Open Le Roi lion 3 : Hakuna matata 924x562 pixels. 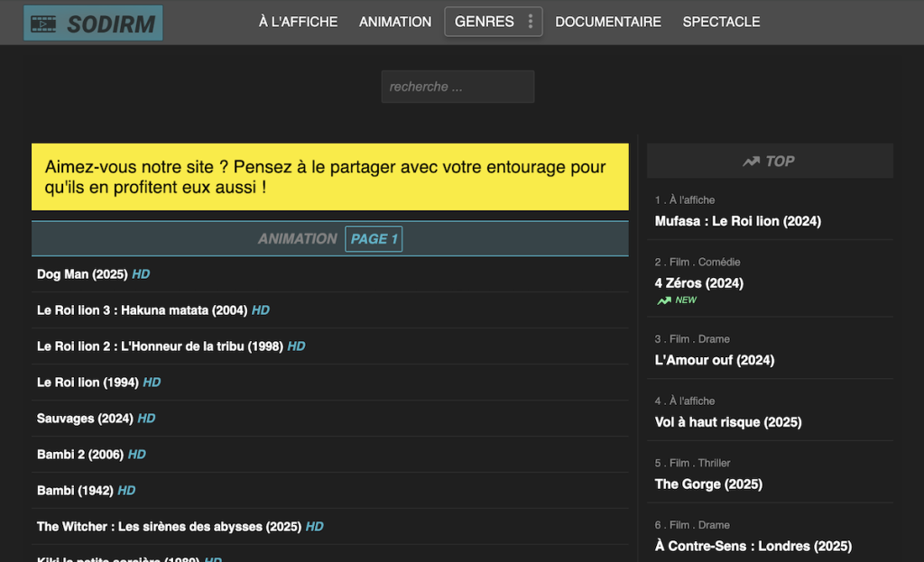pyautogui.click(x=142, y=310)
